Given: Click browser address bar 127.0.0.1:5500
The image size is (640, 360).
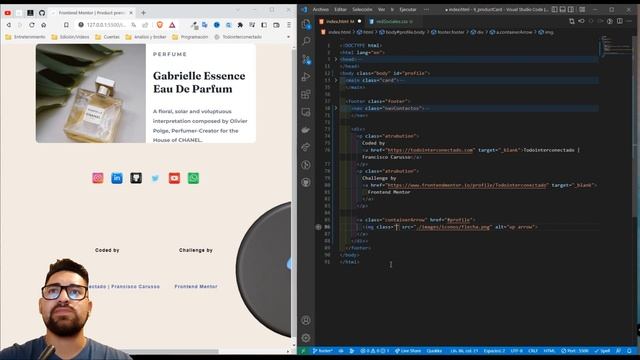Looking at the screenshot, I should coord(107,25).
